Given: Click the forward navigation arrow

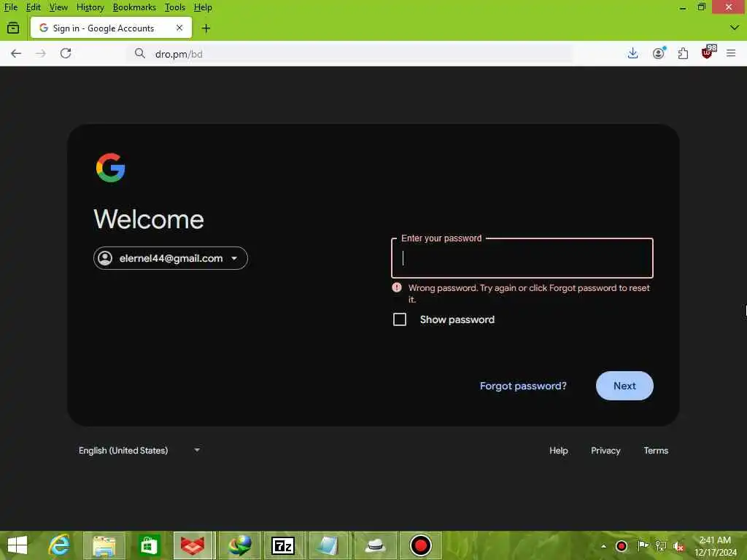Looking at the screenshot, I should coord(41,53).
